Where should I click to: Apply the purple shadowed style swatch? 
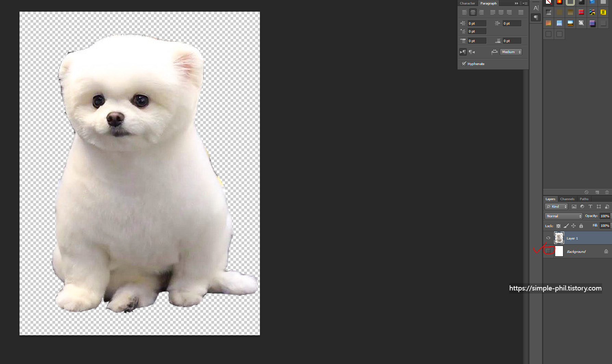[592, 23]
